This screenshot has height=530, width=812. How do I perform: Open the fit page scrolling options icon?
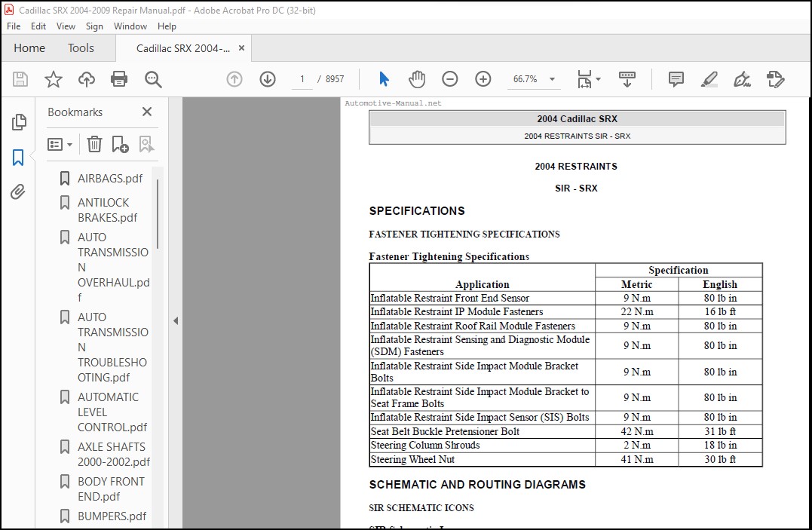pyautogui.click(x=588, y=79)
